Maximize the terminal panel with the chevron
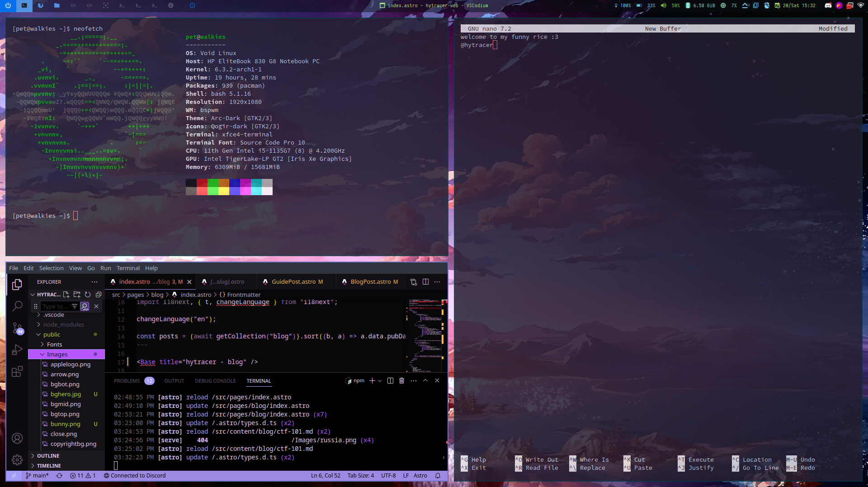Image resolution: width=868 pixels, height=487 pixels. [425, 381]
